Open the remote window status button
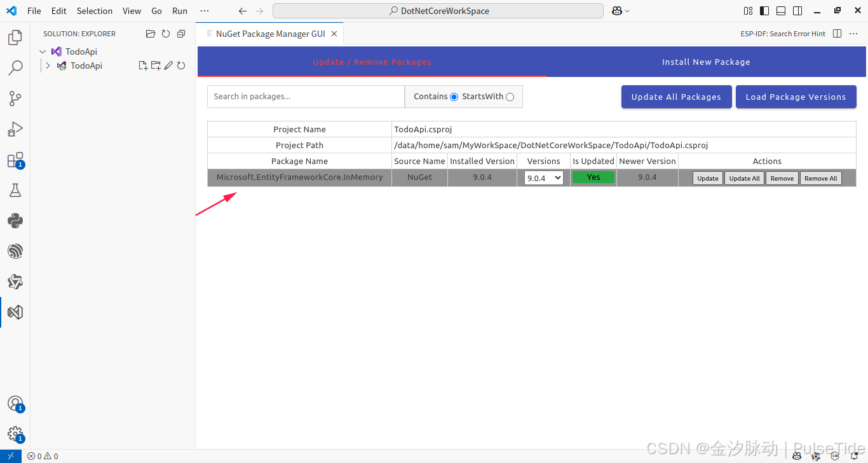Screen dimensions: 868x463 (x=11, y=456)
